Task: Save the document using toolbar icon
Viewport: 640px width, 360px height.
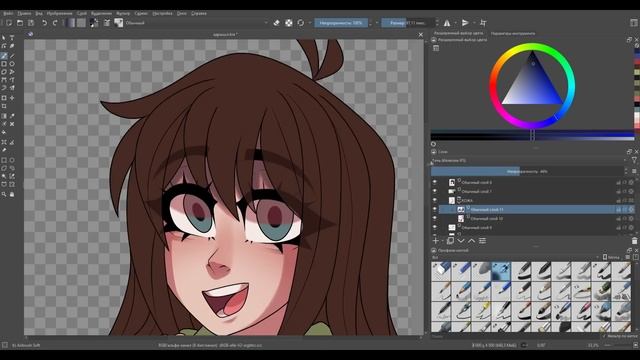Action: click(x=31, y=23)
